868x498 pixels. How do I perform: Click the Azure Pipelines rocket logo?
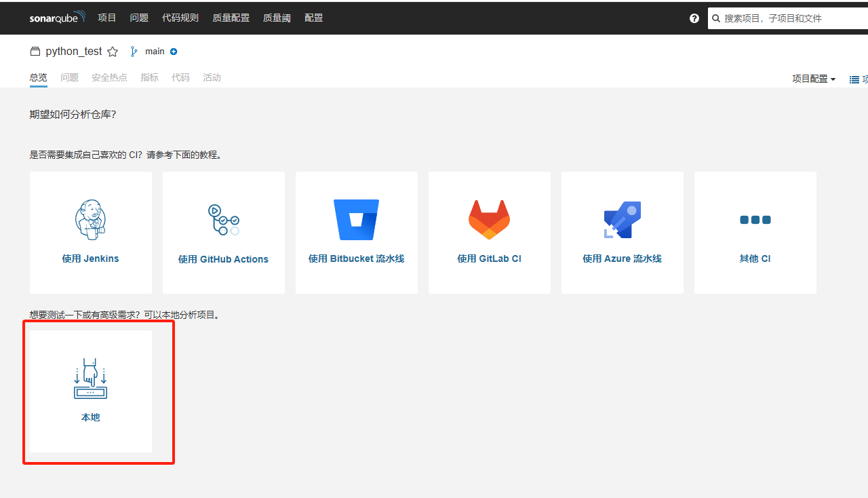point(622,220)
